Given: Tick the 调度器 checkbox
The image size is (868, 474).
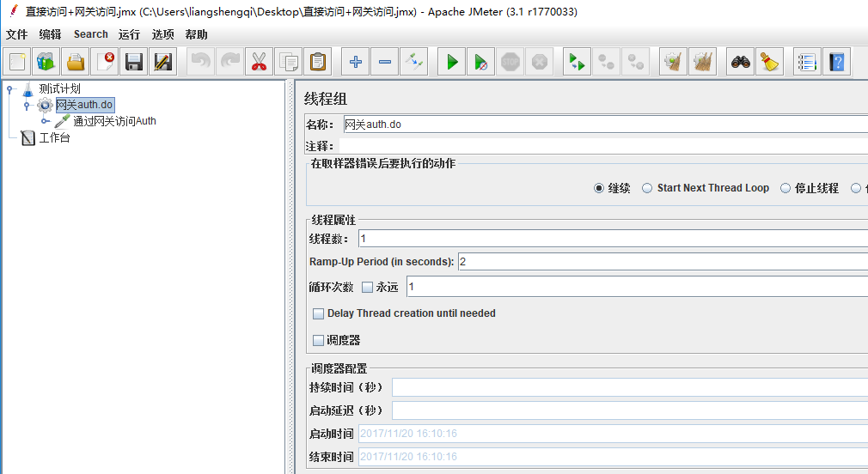Looking at the screenshot, I should click(x=318, y=340).
